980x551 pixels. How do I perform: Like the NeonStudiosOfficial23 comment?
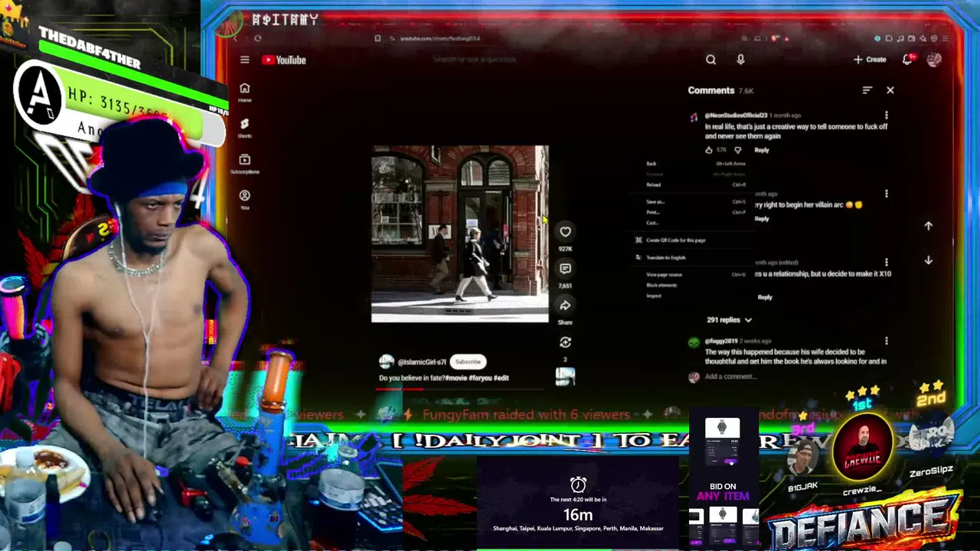709,150
